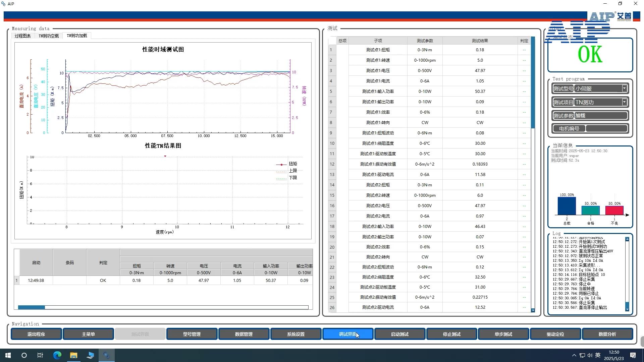Open the AIP app taskbar icon

click(x=107, y=355)
